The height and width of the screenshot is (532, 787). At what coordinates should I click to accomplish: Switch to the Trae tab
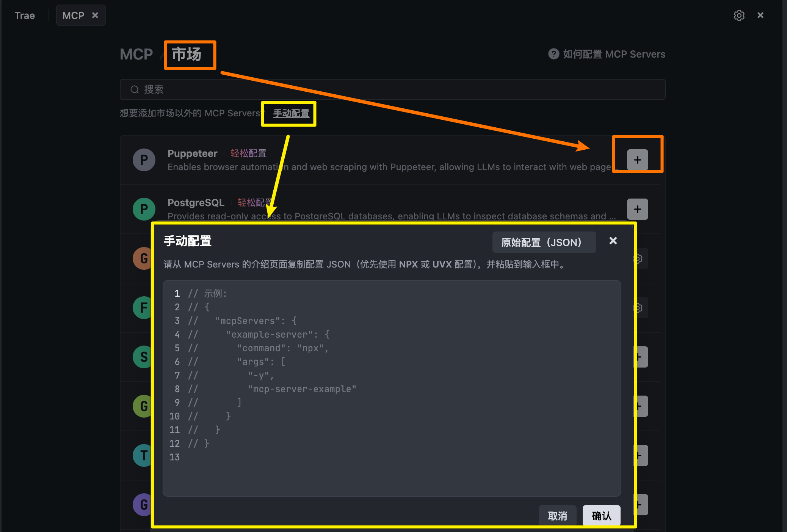tap(25, 16)
